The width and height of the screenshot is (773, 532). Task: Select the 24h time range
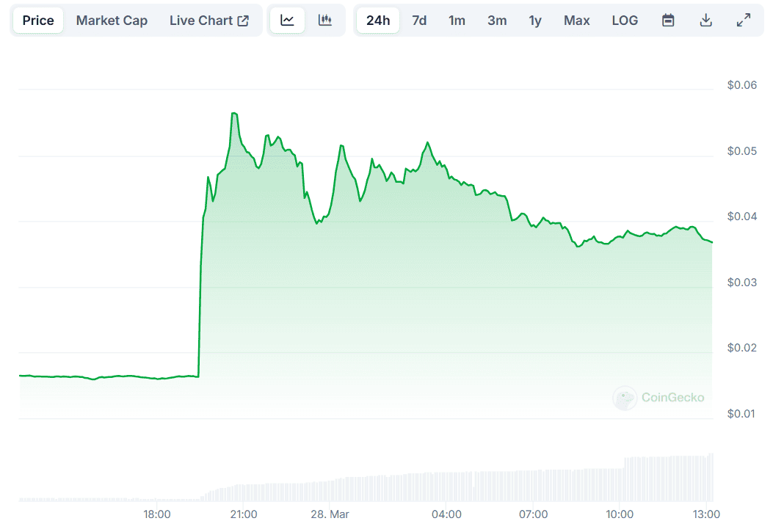[378, 21]
